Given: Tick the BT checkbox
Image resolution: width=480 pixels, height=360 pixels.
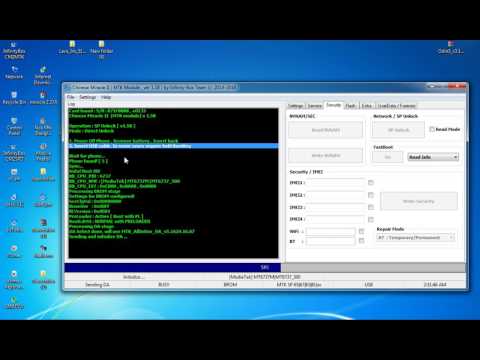Looking at the screenshot, I should [x=361, y=241].
